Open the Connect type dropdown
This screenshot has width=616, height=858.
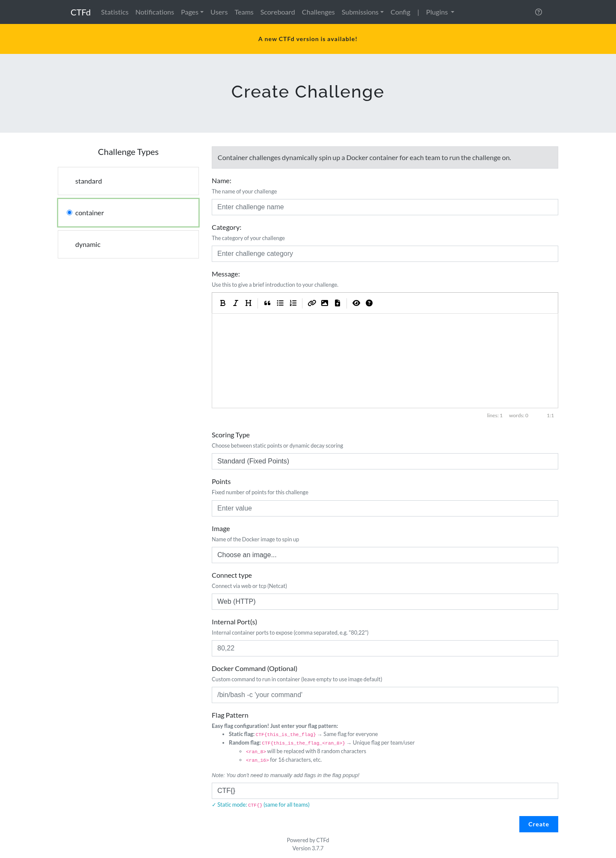[385, 602]
